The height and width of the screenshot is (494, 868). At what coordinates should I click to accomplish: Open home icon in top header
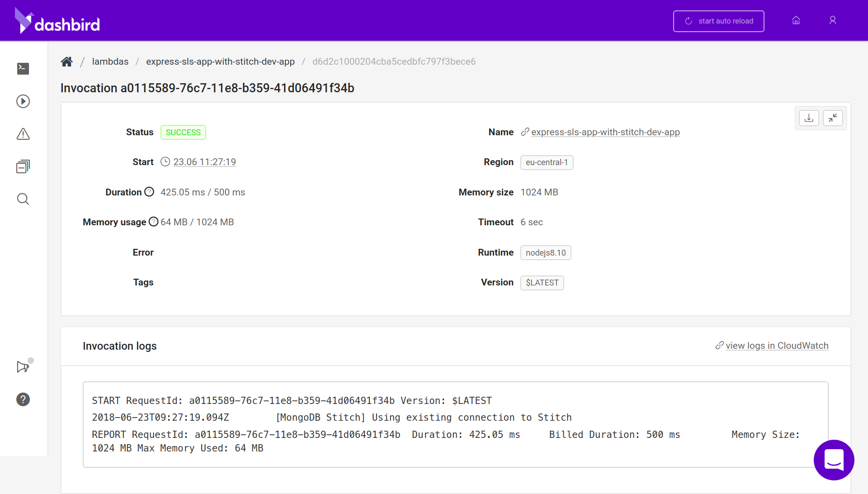[796, 20]
